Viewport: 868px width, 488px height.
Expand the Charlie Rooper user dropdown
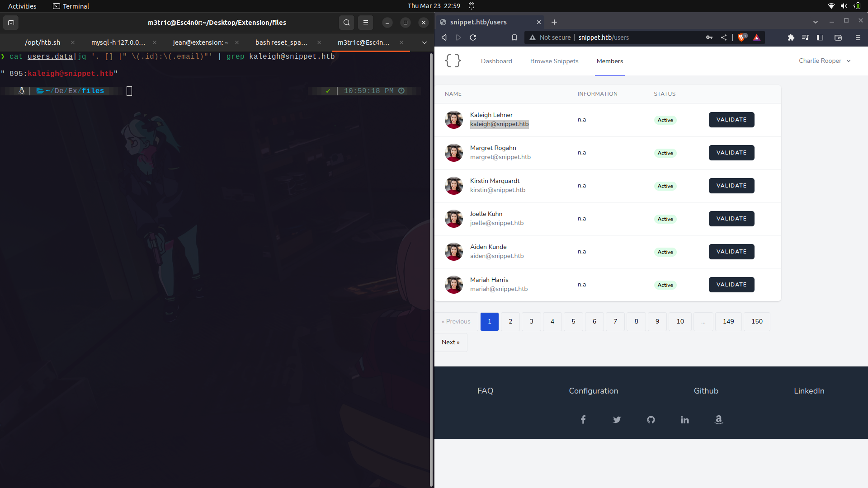point(825,61)
